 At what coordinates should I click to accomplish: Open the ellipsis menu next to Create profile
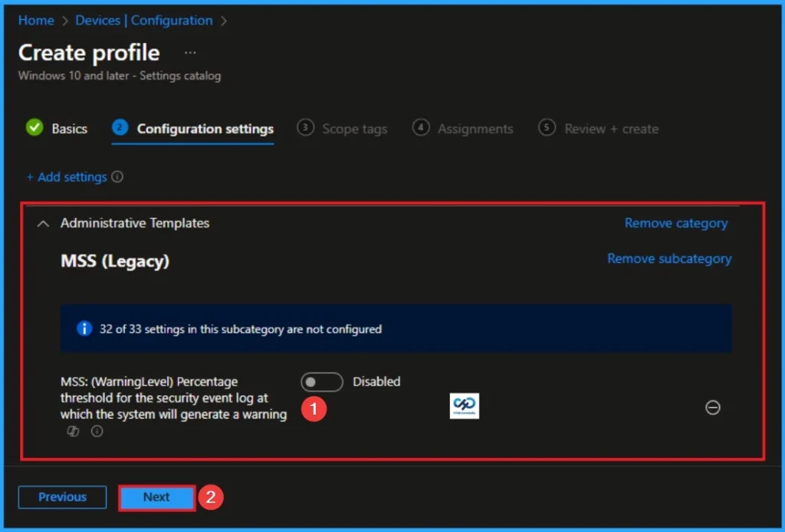[x=189, y=53]
